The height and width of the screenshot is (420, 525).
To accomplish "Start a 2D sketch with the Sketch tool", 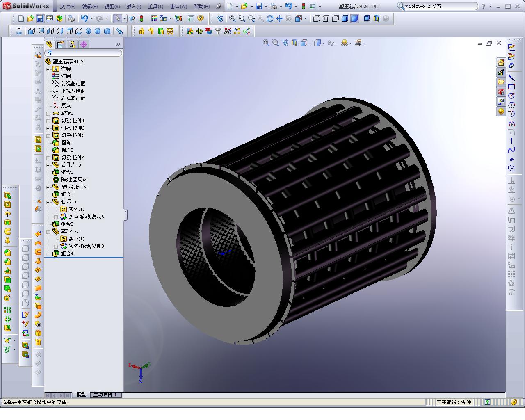I will [x=511, y=48].
